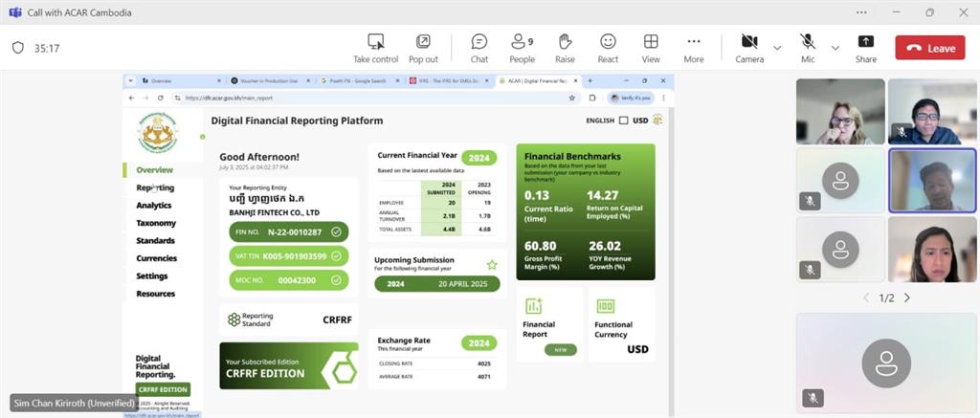Open the Reporting sidebar item
Image resolution: width=980 pixels, height=418 pixels.
[x=155, y=187]
